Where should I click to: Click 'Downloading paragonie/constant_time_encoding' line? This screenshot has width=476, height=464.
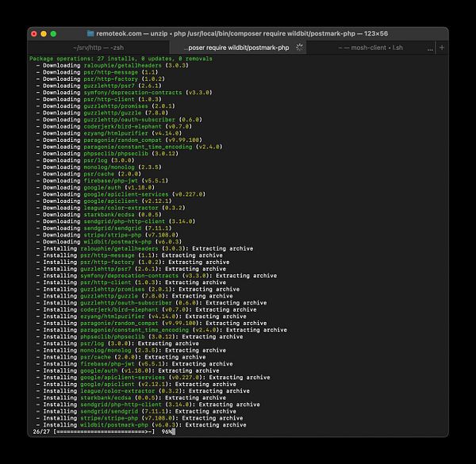pos(129,147)
